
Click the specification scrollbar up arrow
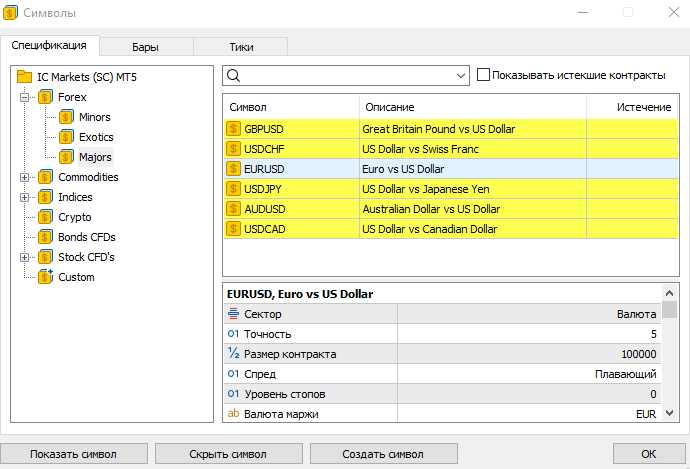pyautogui.click(x=669, y=293)
